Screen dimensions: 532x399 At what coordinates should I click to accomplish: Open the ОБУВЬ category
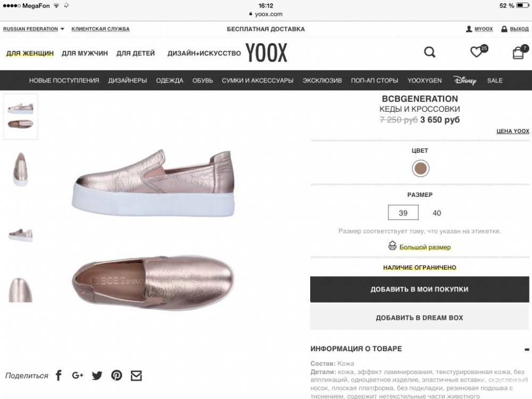(x=202, y=80)
